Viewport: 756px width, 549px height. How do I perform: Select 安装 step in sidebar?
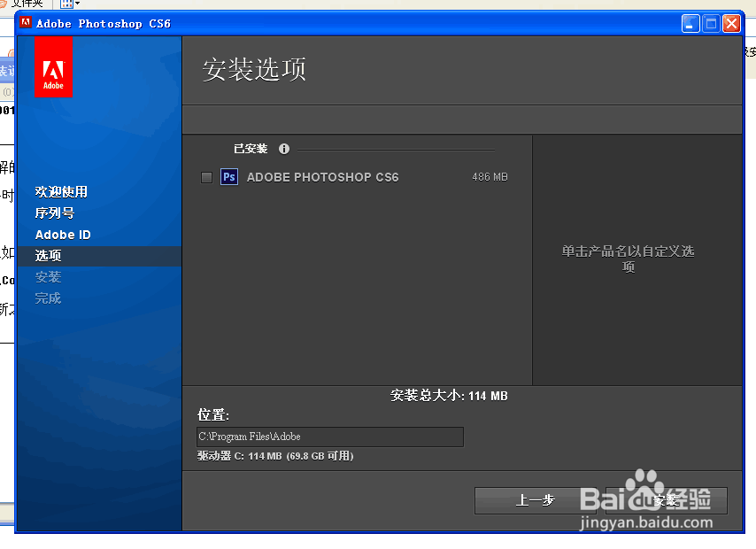point(48,277)
